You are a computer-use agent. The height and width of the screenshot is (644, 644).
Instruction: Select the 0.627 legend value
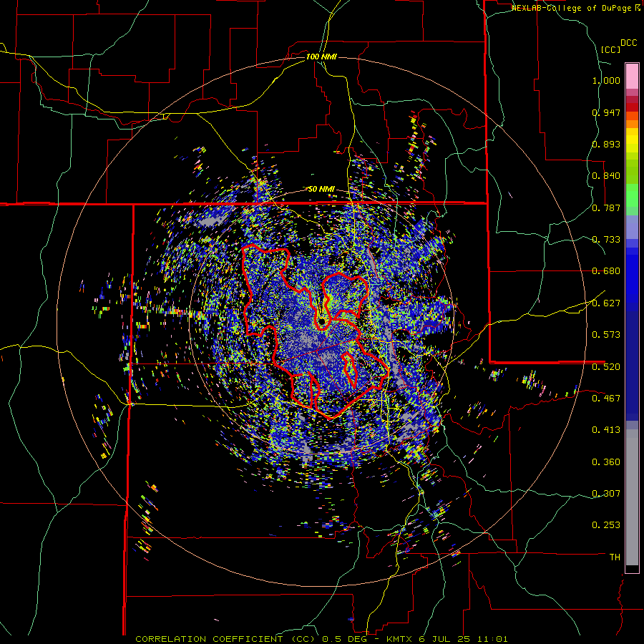[606, 303]
